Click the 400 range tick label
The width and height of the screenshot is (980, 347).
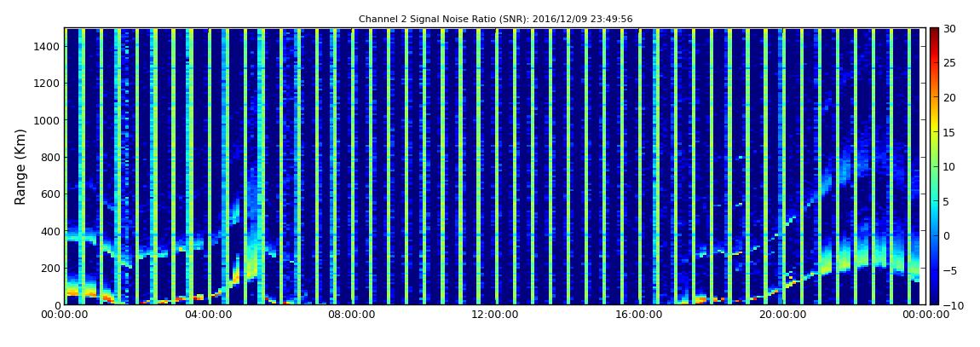50,231
